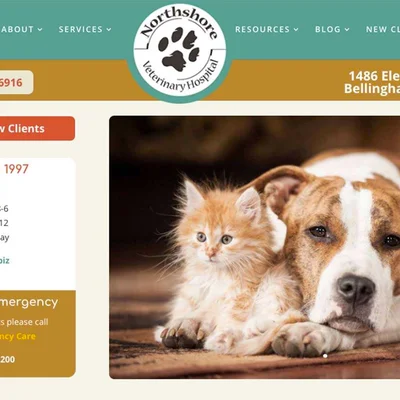Open the 1486 Bellingham address link
The image size is (400, 400).
(x=372, y=82)
